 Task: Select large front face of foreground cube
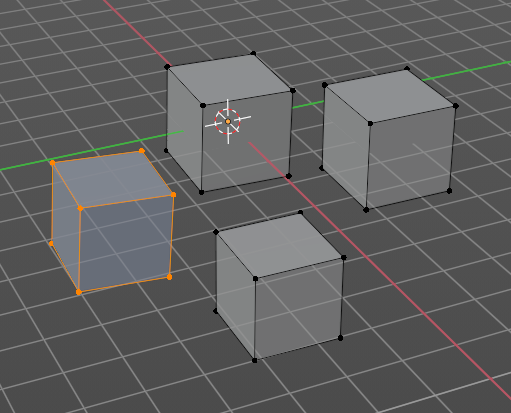pos(298,309)
